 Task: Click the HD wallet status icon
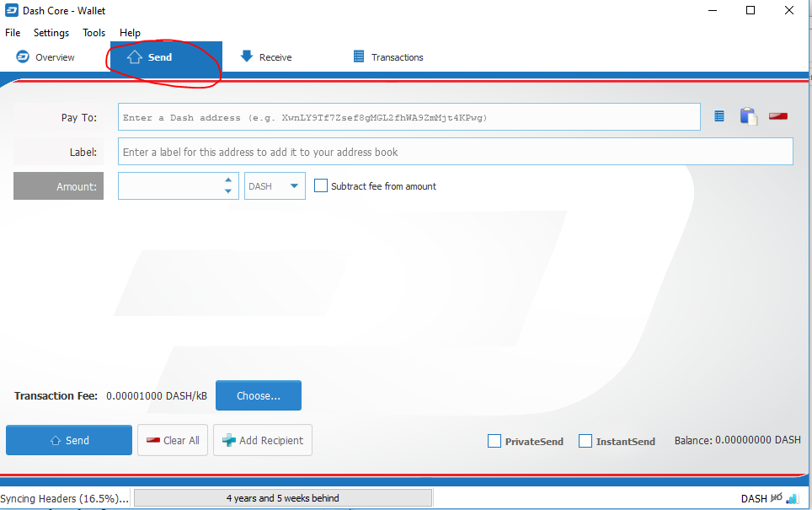click(777, 498)
